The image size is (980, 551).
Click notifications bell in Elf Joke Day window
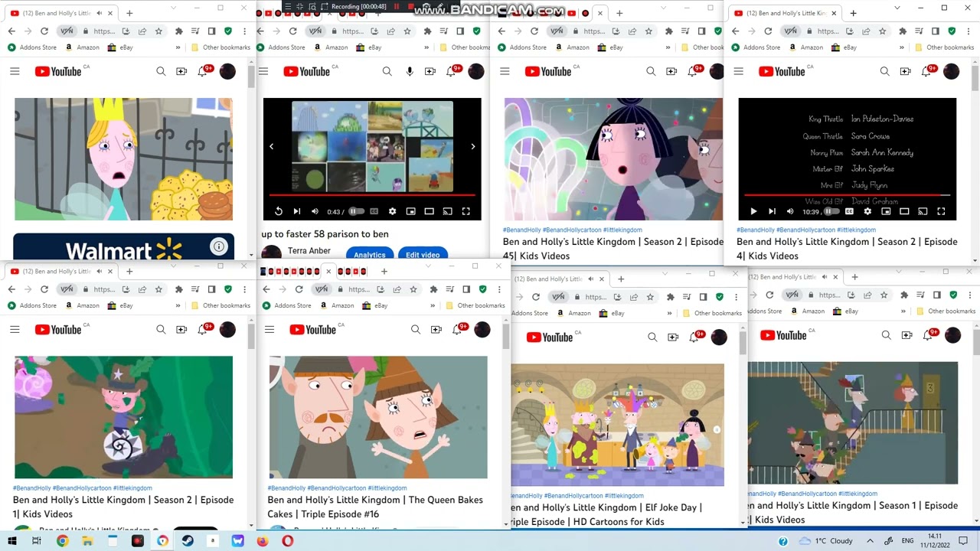click(x=694, y=337)
